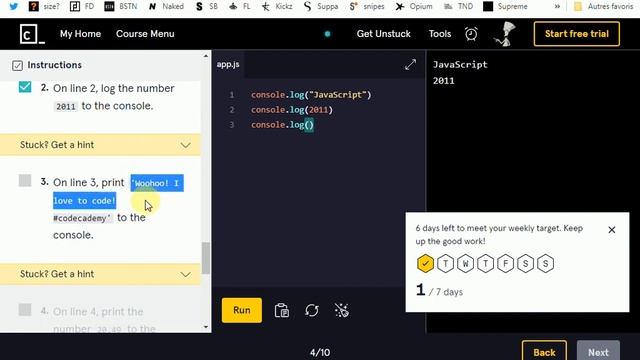Click the copy to clipboard icon

click(282, 311)
